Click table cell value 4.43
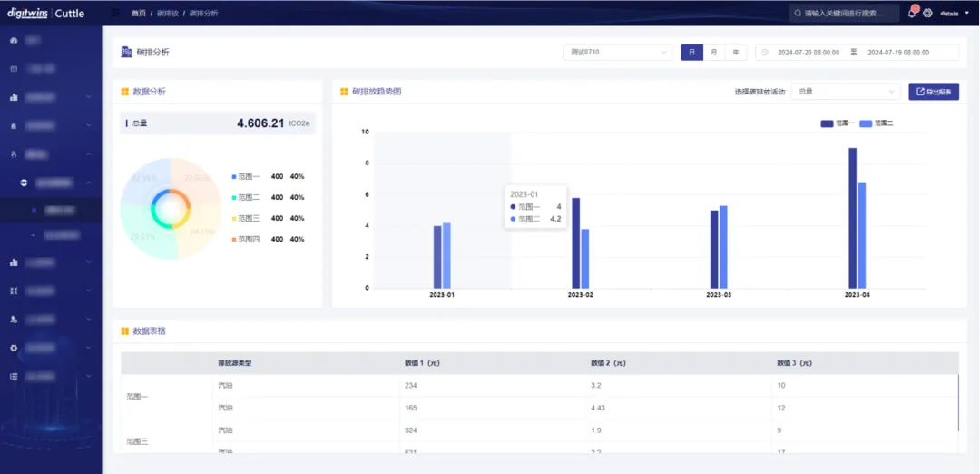The image size is (980, 474). pyautogui.click(x=598, y=408)
